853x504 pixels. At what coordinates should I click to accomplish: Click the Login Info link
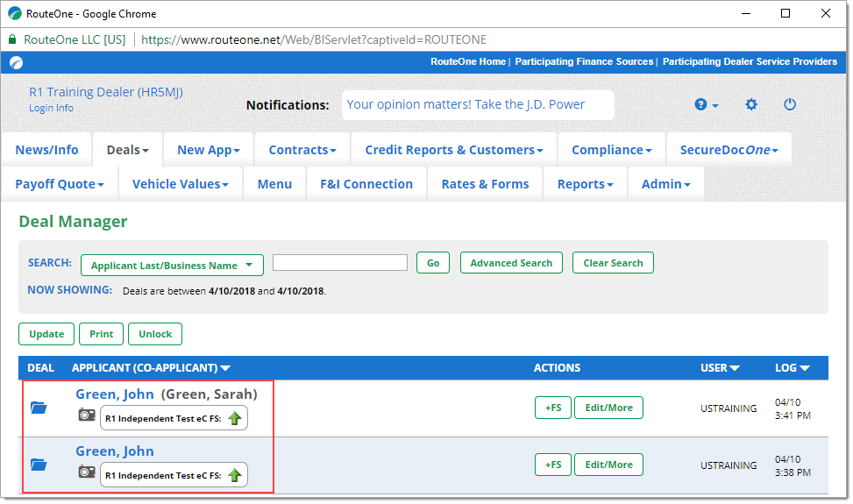[x=51, y=108]
